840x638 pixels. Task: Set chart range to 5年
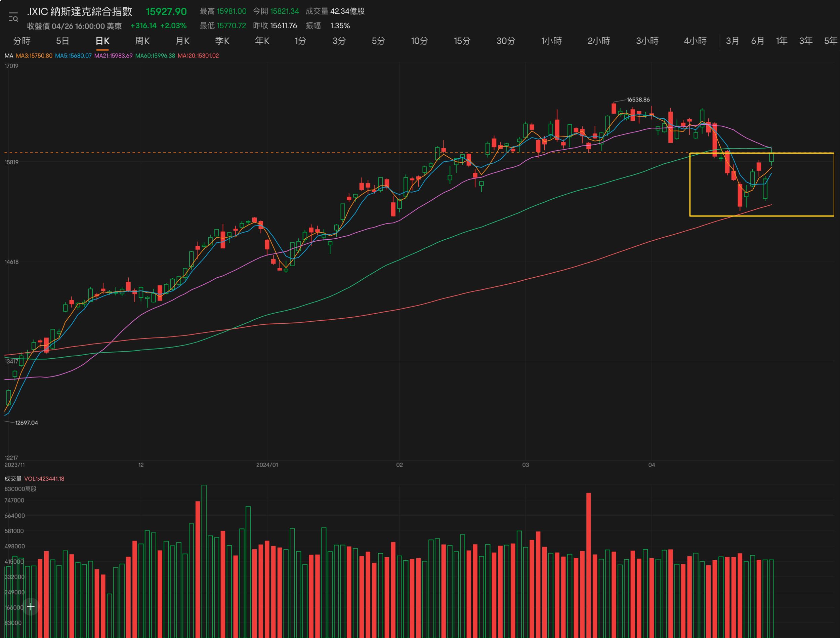[831, 41]
